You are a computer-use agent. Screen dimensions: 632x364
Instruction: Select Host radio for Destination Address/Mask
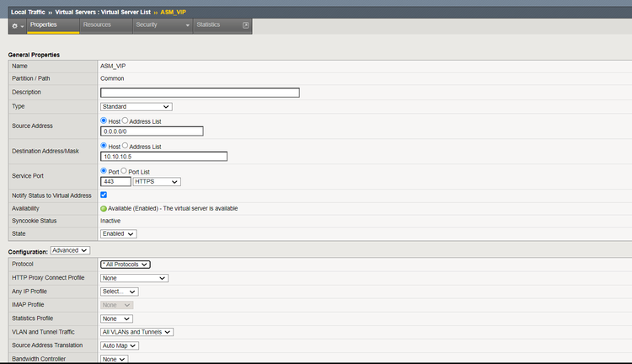[104, 146]
